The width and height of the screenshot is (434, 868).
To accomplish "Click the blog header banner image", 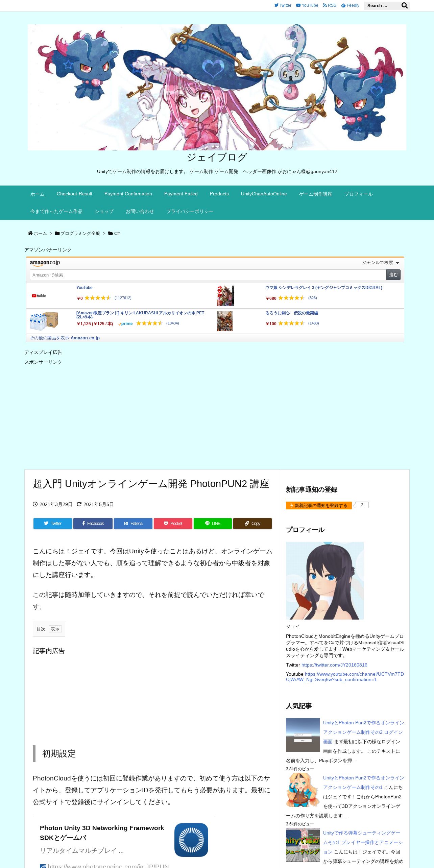I will [x=217, y=87].
